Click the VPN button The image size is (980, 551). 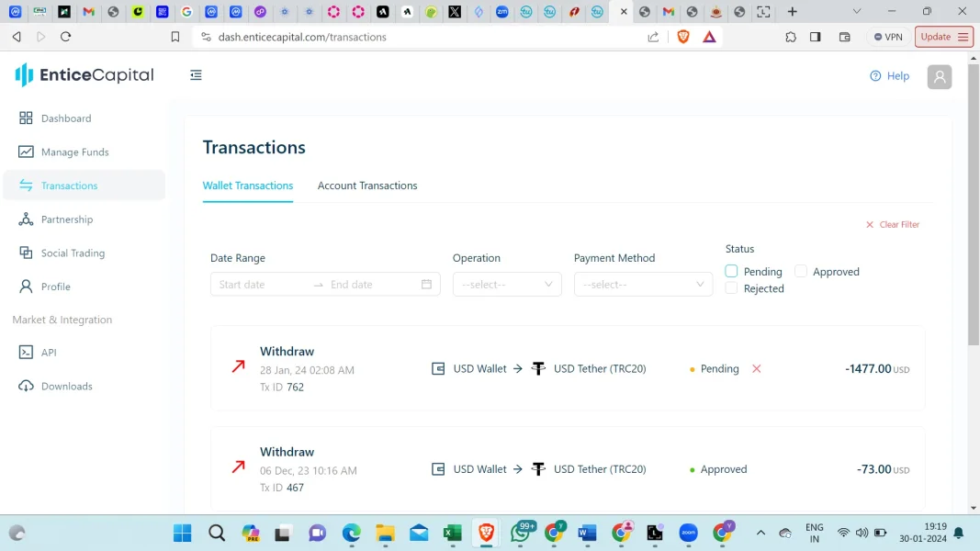(888, 37)
